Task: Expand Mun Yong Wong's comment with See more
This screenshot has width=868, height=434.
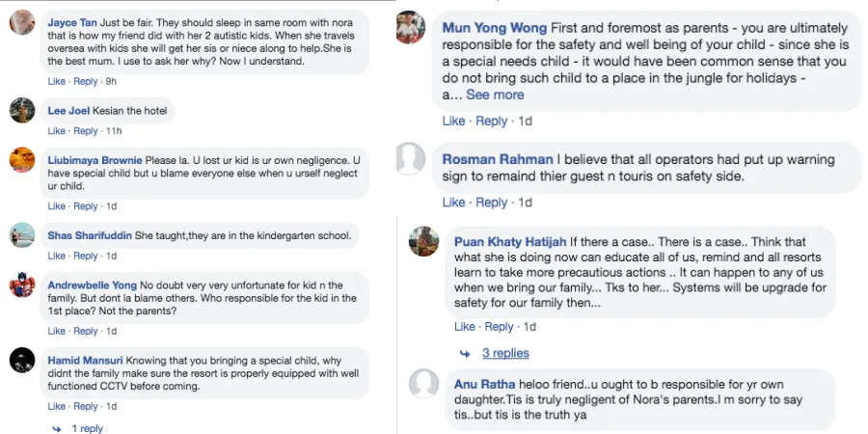Action: [495, 95]
